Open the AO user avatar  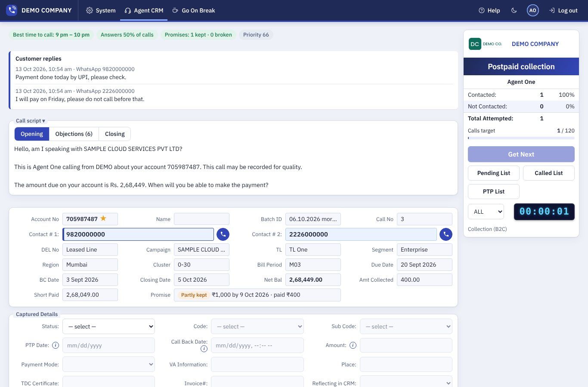point(533,10)
